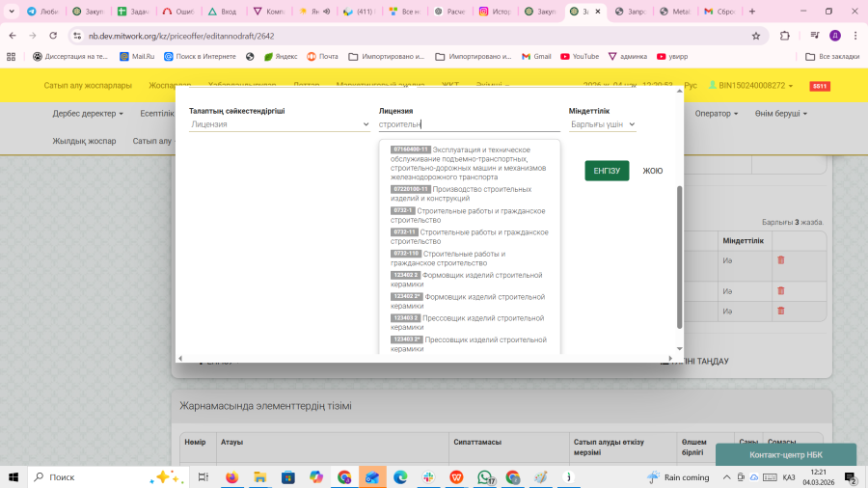Open the YouTube bookmark
The image size is (868, 488).
(x=580, y=57)
